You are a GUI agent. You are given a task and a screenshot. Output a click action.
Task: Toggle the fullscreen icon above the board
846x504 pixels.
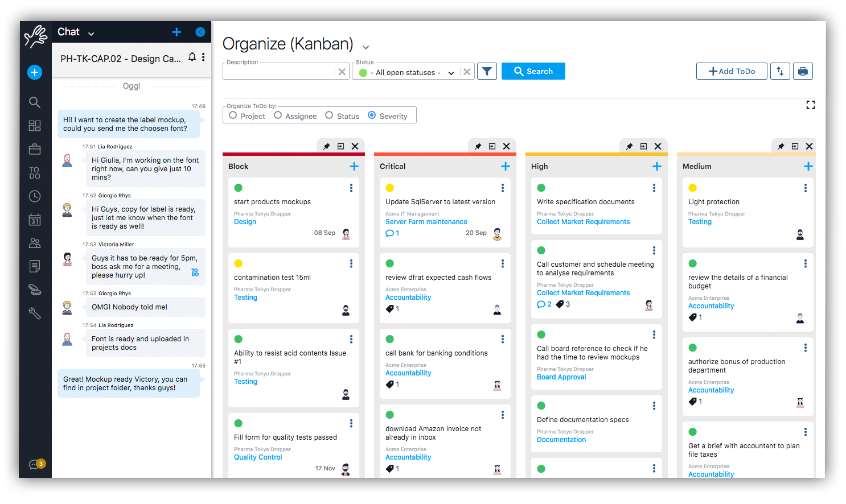pos(811,105)
